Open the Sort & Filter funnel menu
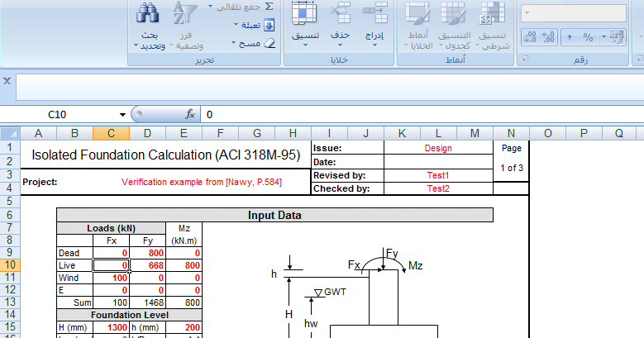 tap(187, 26)
